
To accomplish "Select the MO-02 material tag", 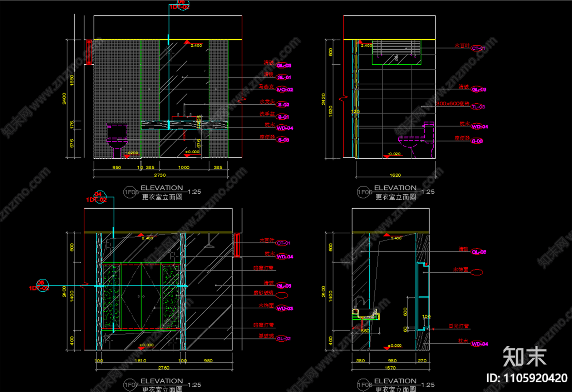I will point(285,90).
